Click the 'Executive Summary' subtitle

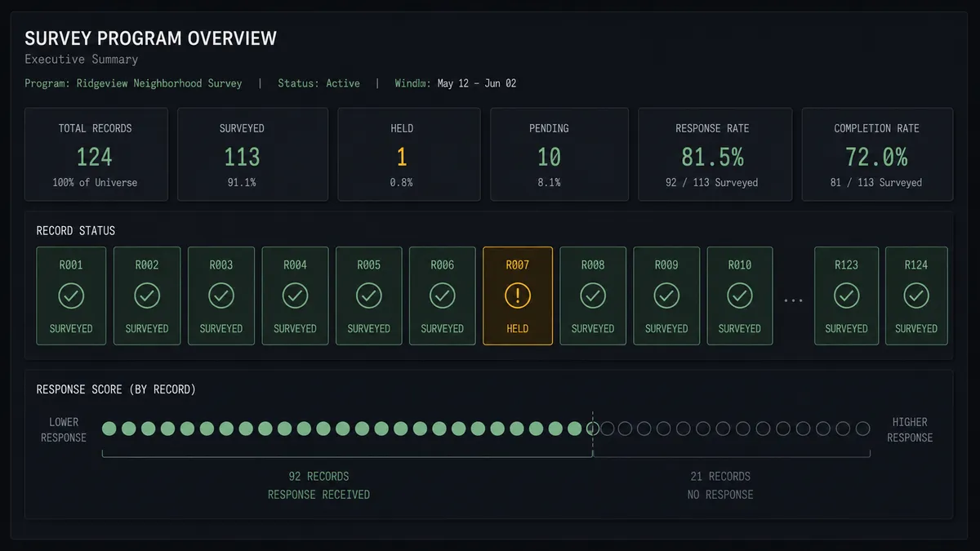pyautogui.click(x=82, y=60)
